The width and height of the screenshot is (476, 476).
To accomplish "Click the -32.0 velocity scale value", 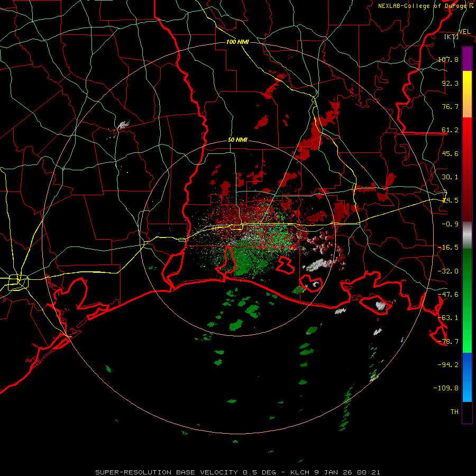I will pyautogui.click(x=448, y=271).
